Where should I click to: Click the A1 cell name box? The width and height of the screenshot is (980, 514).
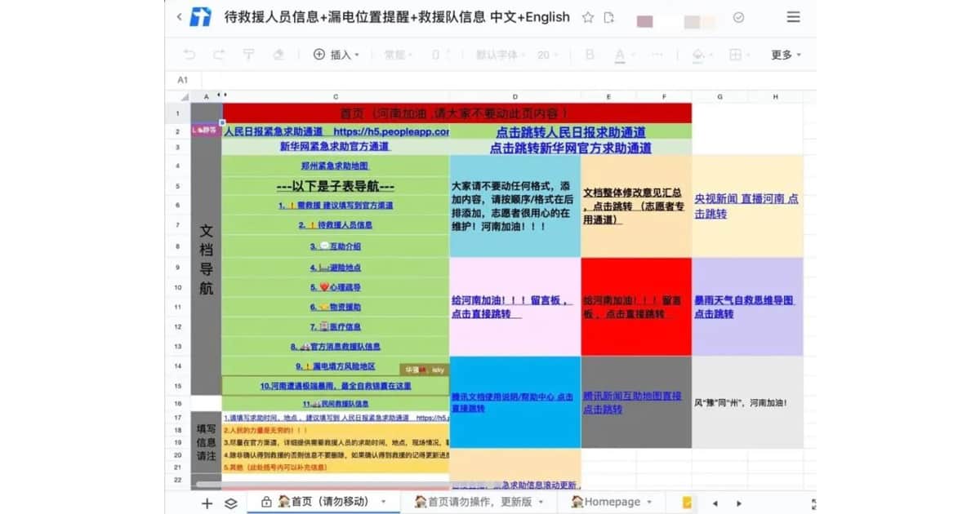(x=183, y=80)
